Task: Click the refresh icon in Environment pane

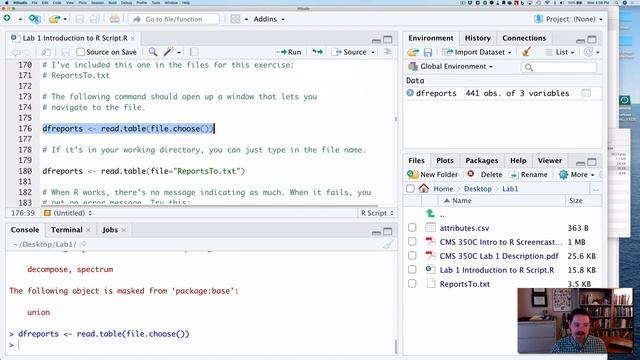Action: pyautogui.click(x=588, y=52)
